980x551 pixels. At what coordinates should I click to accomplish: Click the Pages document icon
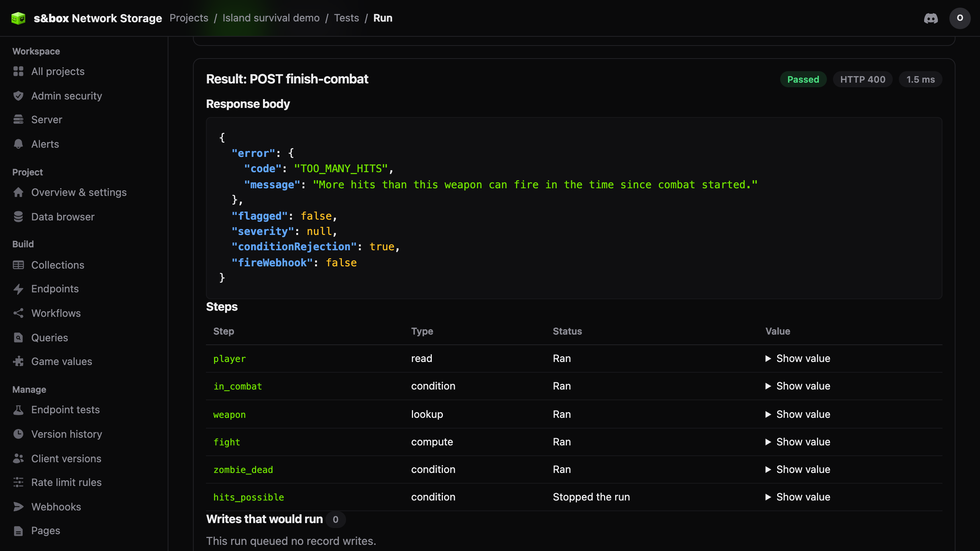coord(18,531)
